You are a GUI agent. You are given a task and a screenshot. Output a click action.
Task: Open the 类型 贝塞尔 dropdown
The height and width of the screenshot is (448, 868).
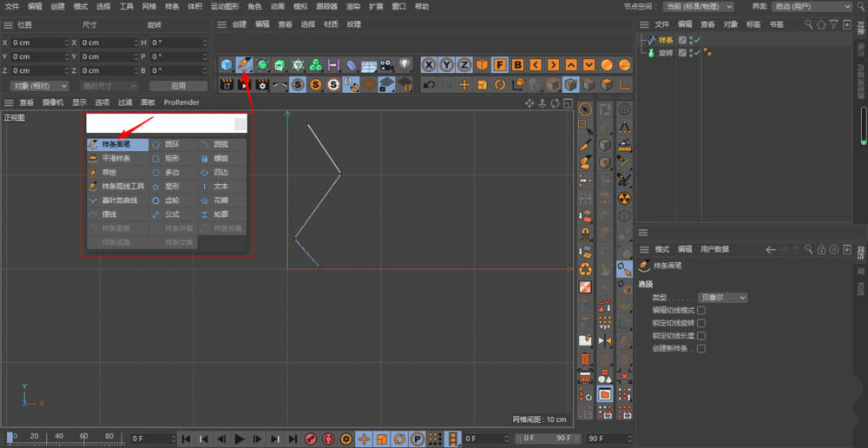pos(722,298)
